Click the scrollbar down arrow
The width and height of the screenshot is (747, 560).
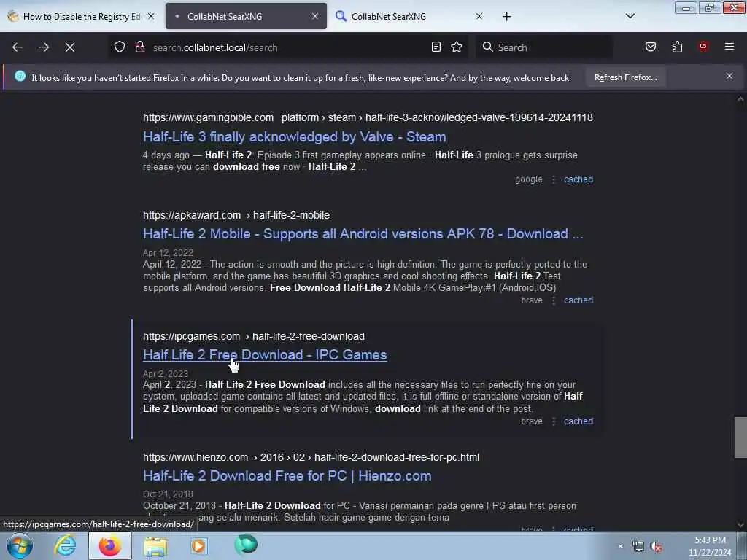(740, 525)
